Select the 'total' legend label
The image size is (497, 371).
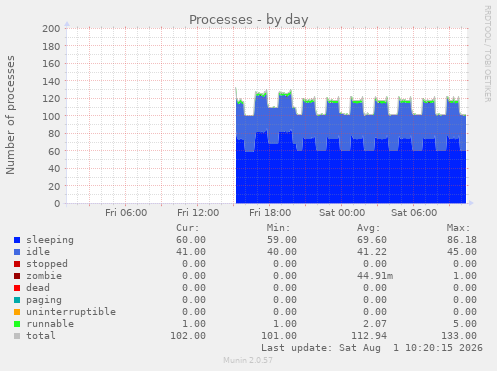tap(41, 336)
